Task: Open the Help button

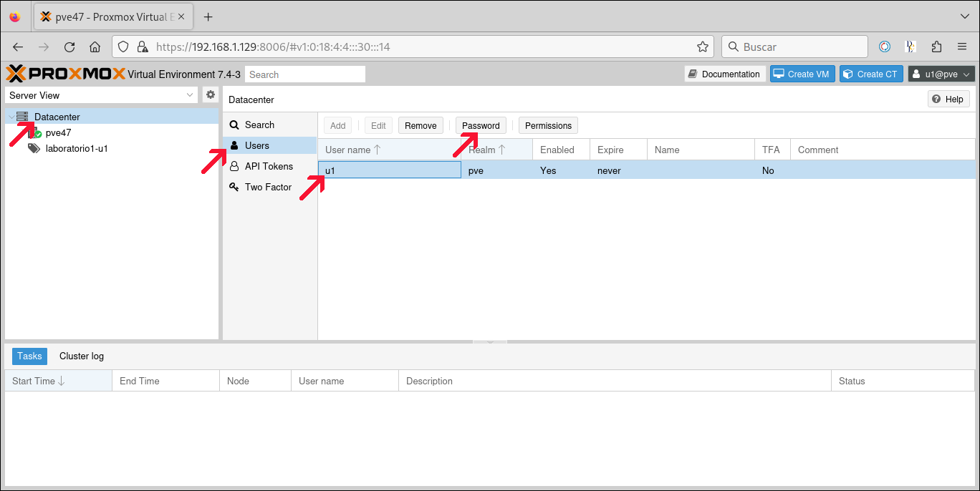Action: point(948,99)
